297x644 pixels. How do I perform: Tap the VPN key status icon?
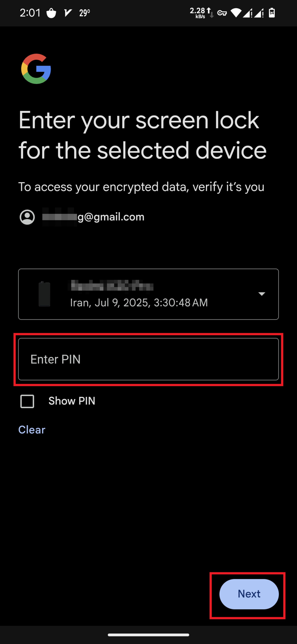(222, 13)
